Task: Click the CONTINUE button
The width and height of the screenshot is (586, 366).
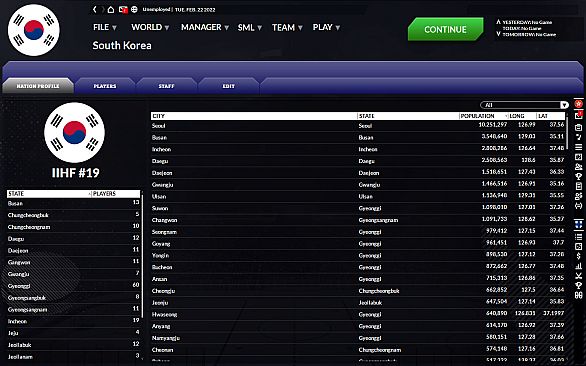Action: [445, 29]
